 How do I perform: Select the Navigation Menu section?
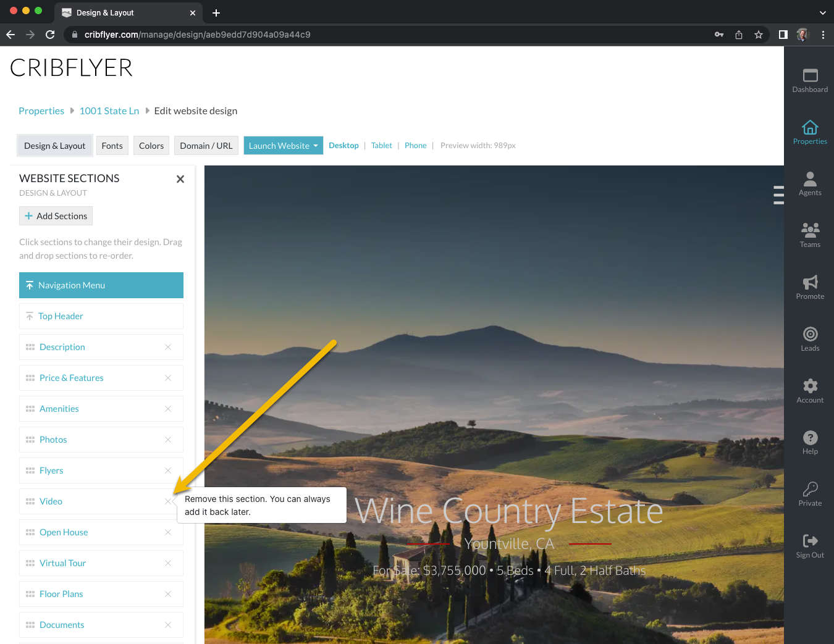[101, 285]
